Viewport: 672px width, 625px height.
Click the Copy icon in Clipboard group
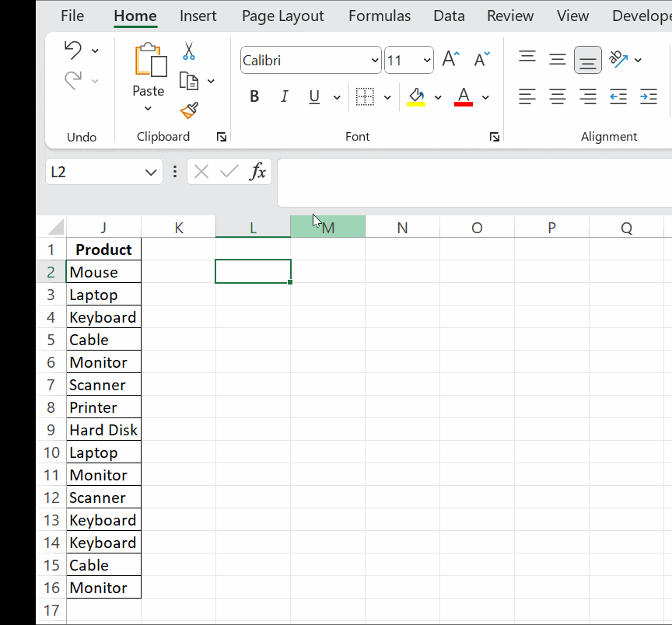pos(191,80)
